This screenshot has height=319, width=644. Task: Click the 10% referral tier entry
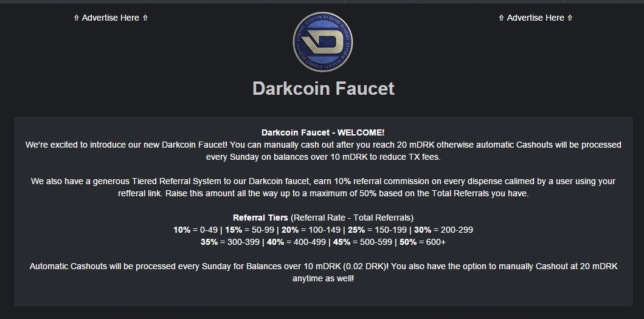click(195, 230)
